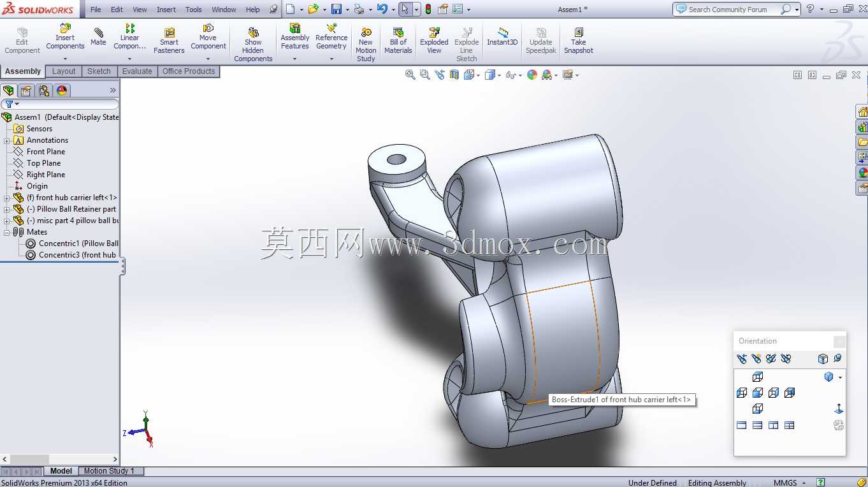
Task: Click the Rebuild traffic light icon
Action: pos(428,9)
